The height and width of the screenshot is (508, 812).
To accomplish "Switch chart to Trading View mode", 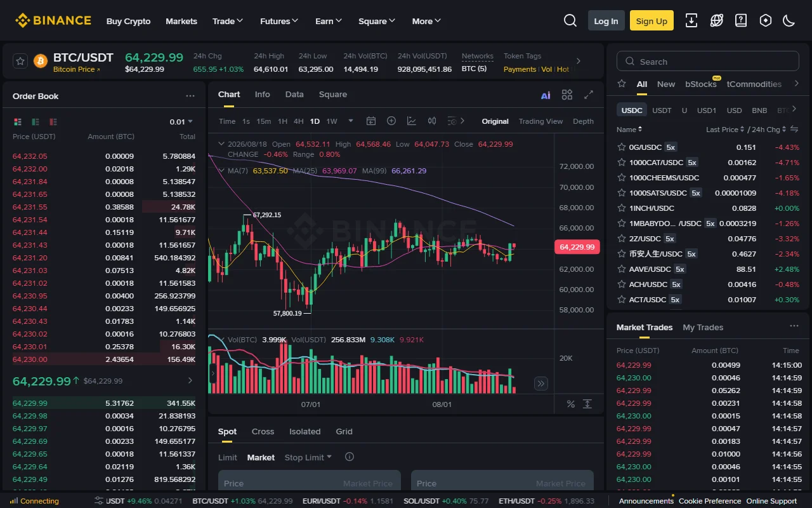I will pos(540,121).
